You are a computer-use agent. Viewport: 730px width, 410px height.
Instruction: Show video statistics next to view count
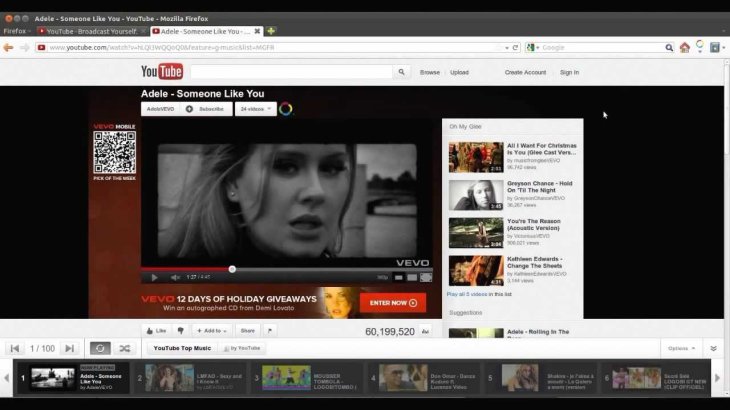(x=425, y=331)
